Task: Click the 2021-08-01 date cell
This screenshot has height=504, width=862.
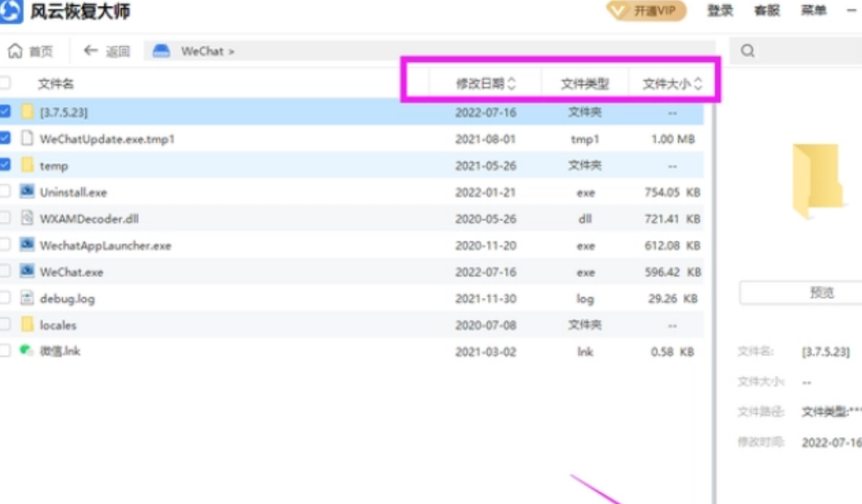Action: pyautogui.click(x=485, y=139)
